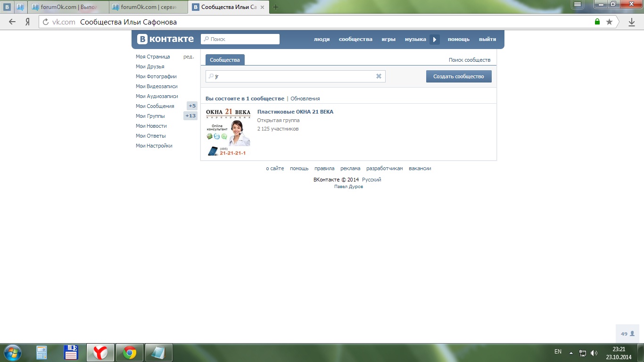Click ред. edit link in sidebar
The height and width of the screenshot is (362, 644).
coord(189,57)
